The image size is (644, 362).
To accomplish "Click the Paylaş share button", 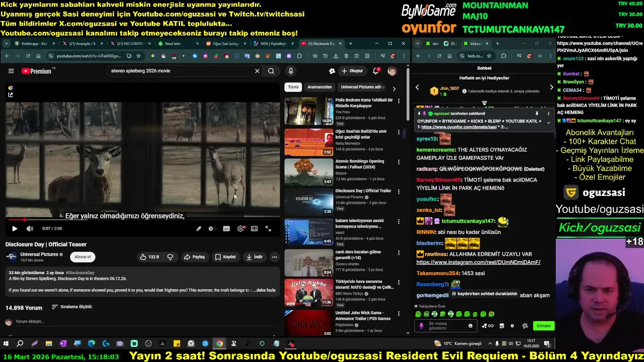I will click(x=194, y=257).
